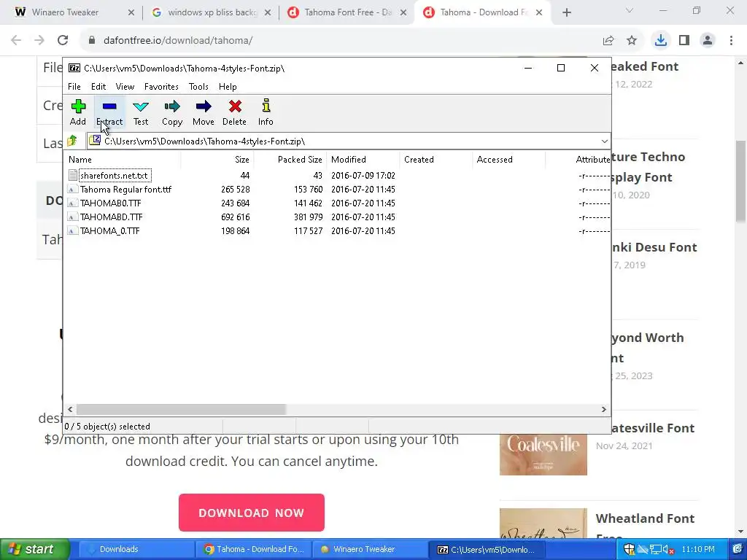The height and width of the screenshot is (560, 747).
Task: Open the Favorites menu
Action: [161, 87]
